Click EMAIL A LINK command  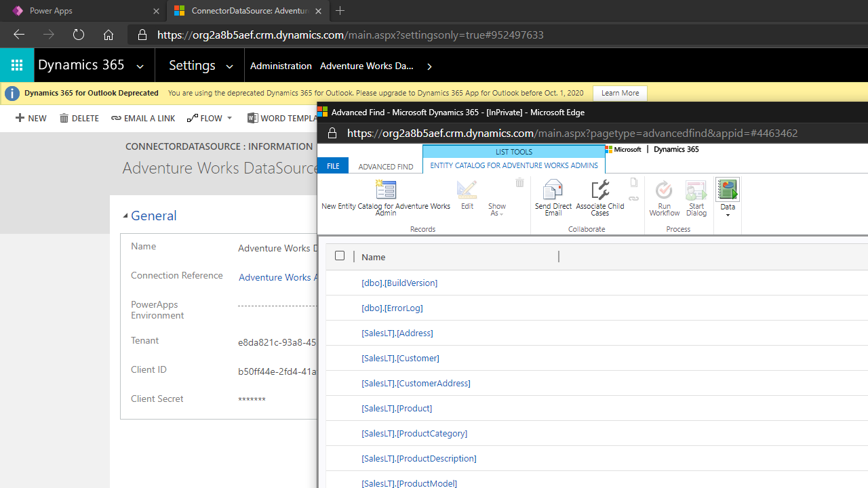(x=143, y=118)
